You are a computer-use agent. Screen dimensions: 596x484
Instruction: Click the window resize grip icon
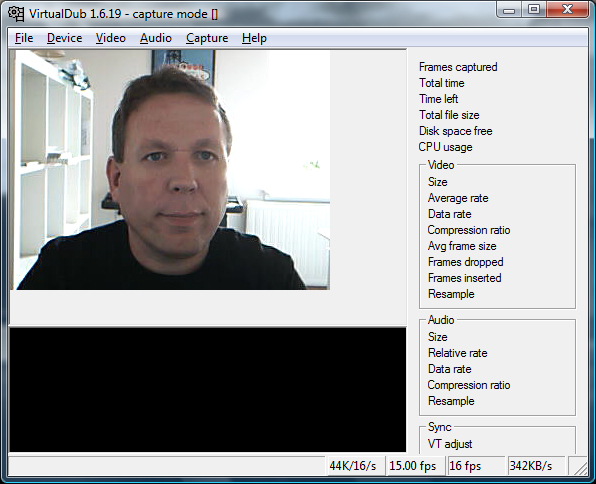coord(580,468)
